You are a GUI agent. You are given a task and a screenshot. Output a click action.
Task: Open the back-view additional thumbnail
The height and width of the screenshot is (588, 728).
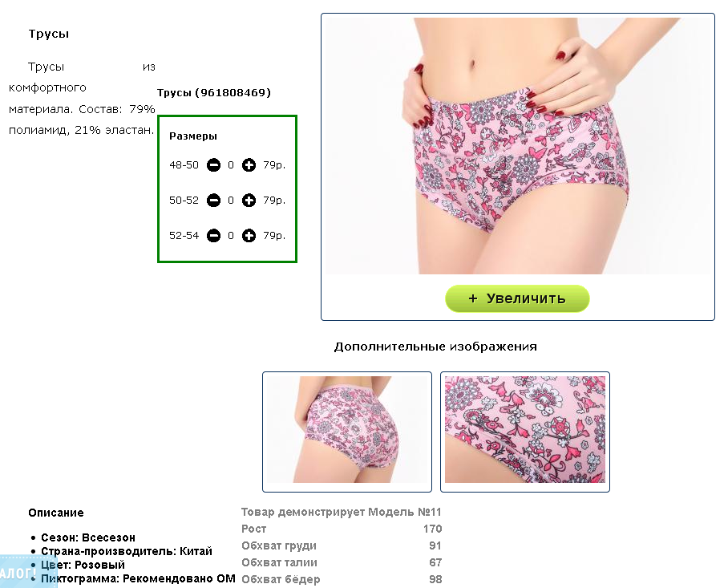[347, 432]
